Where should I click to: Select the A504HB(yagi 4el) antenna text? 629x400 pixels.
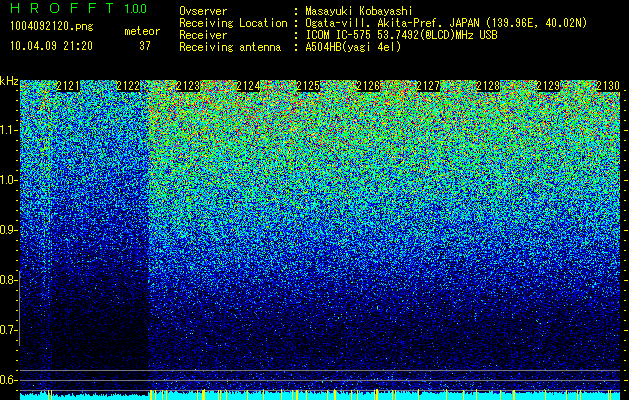[353, 47]
